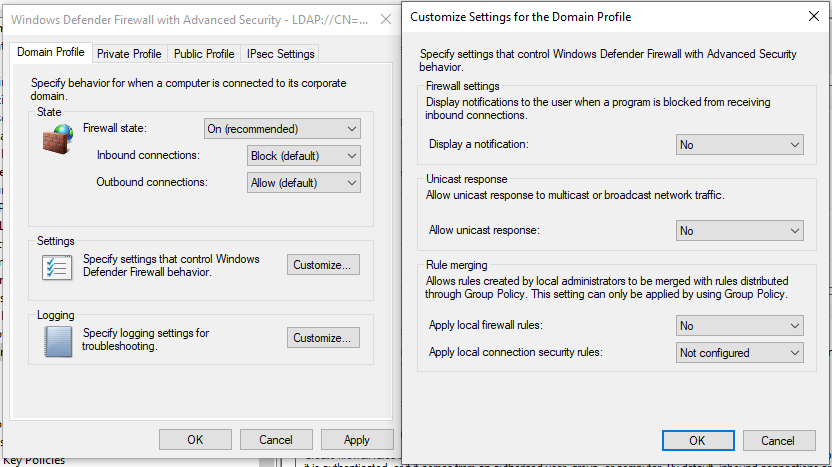Click the Firewall state label
Image resolution: width=832 pixels, height=467 pixels.
pos(115,128)
